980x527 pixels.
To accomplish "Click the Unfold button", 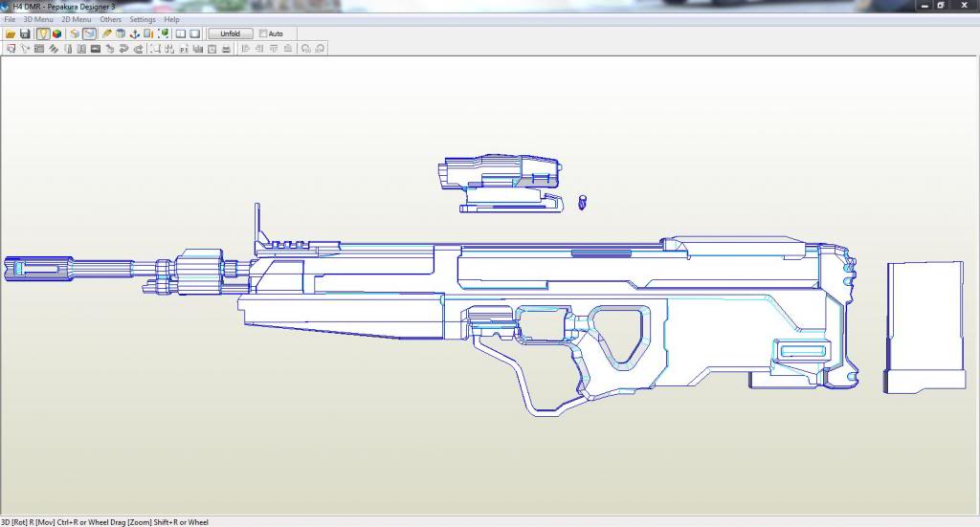I will 231,33.
